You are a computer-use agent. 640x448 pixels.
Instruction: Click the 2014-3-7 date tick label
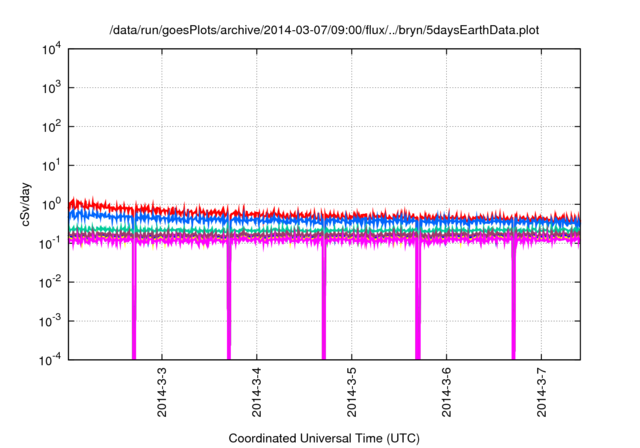point(541,392)
